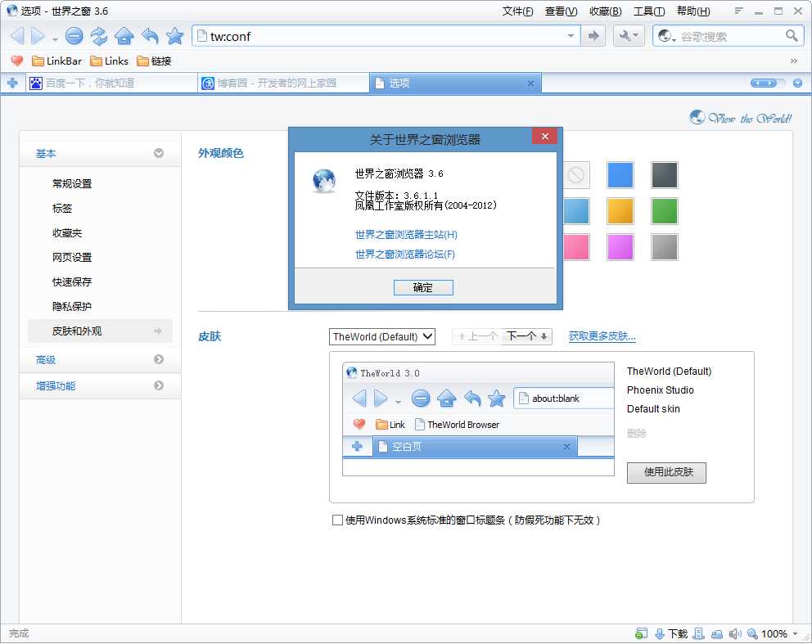
Task: Select the purple color swatch
Action: (x=620, y=247)
